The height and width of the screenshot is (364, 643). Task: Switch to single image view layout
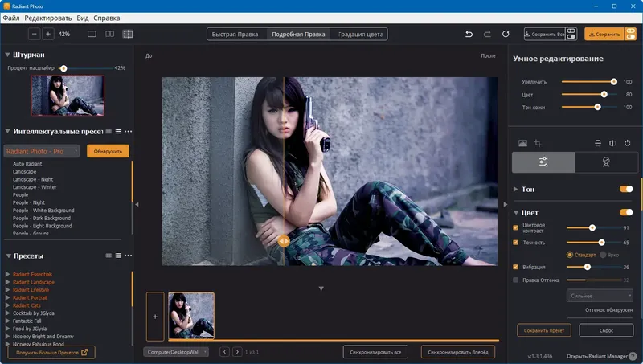(x=91, y=35)
